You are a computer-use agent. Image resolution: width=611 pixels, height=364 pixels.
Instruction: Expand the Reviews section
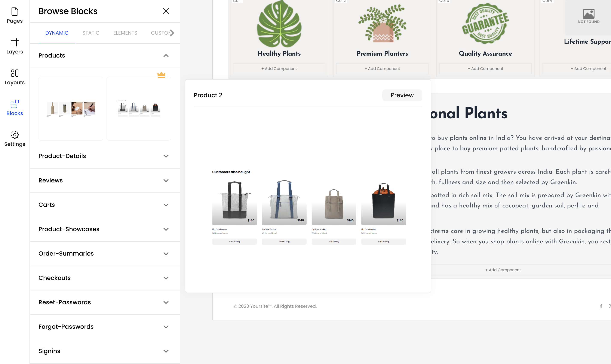coord(166,181)
